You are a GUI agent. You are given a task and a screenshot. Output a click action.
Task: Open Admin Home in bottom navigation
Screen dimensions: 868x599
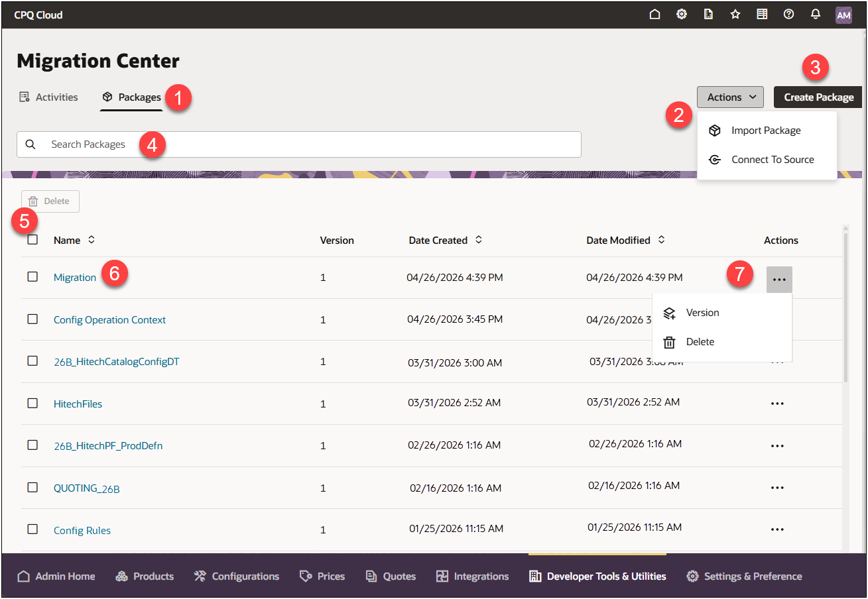[x=56, y=576]
